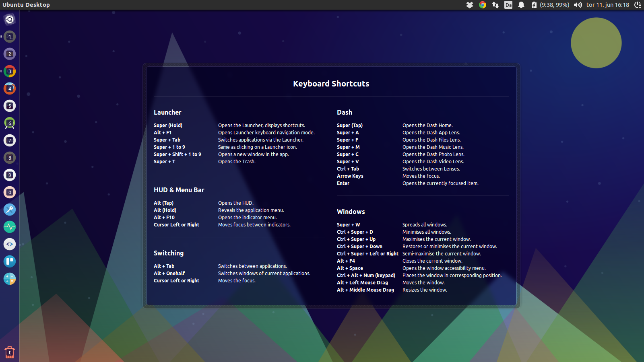Viewport: 644px width, 362px height.
Task: Click Ctrl + Super + Left or Right text
Action: 368,254
